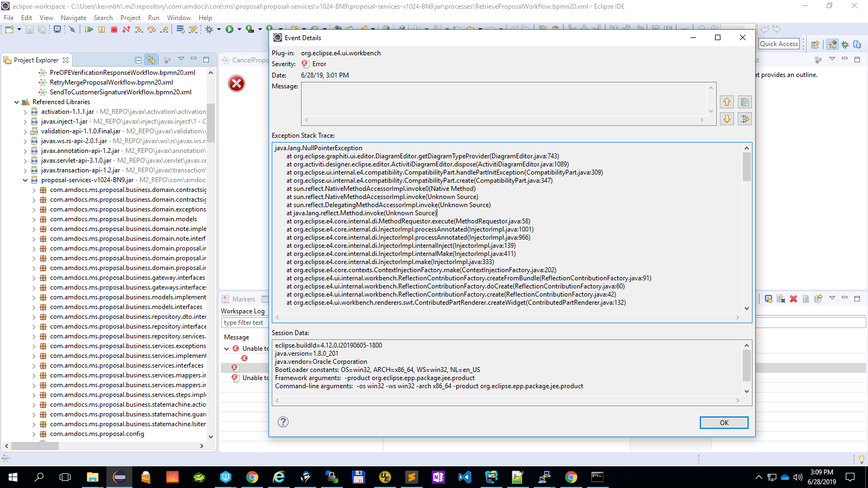Viewport: 868px width, 488px height.
Task: Open Project Explorer view menu triangle
Action: tap(181, 59)
